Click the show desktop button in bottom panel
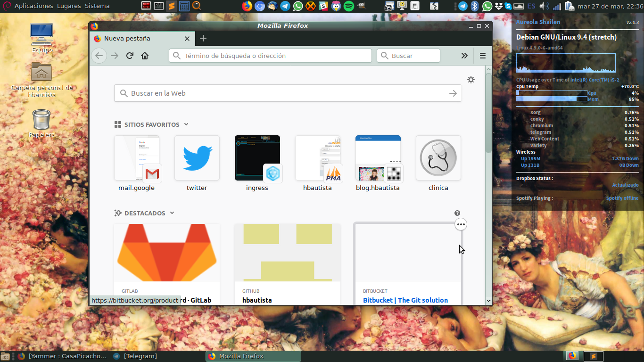The height and width of the screenshot is (362, 644). click(x=6, y=356)
